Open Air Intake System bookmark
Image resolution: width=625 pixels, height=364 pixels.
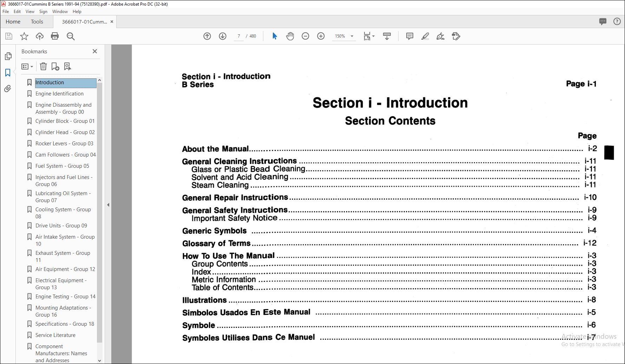pyautogui.click(x=65, y=240)
